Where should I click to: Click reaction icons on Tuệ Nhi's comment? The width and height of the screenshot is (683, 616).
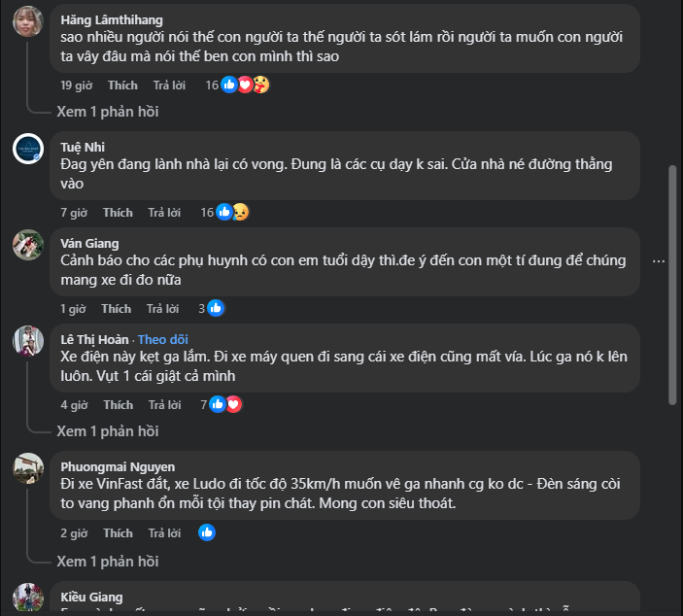pyautogui.click(x=232, y=212)
